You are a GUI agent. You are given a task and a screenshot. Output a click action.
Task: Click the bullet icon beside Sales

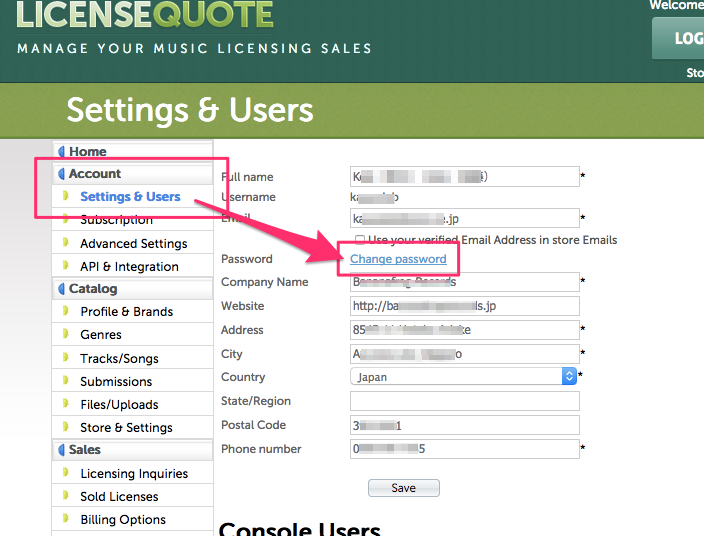61,450
